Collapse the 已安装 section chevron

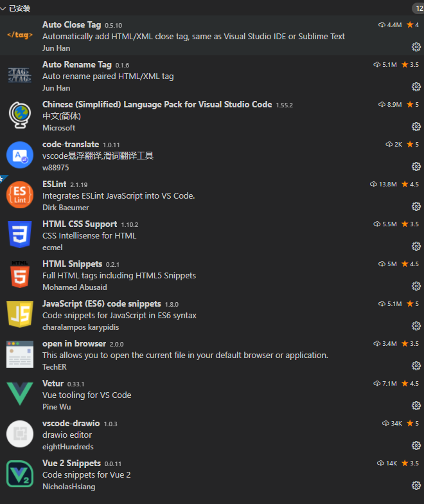[x=3, y=8]
